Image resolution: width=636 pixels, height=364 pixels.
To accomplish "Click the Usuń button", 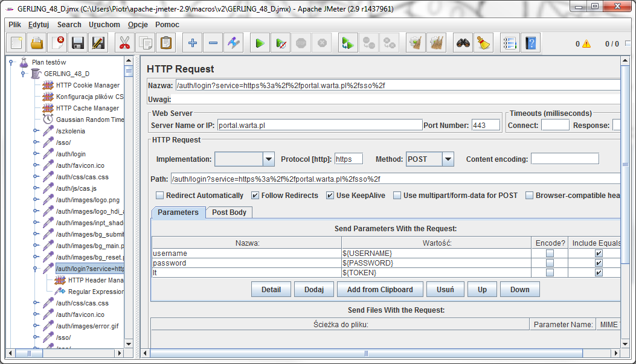I will pos(445,289).
